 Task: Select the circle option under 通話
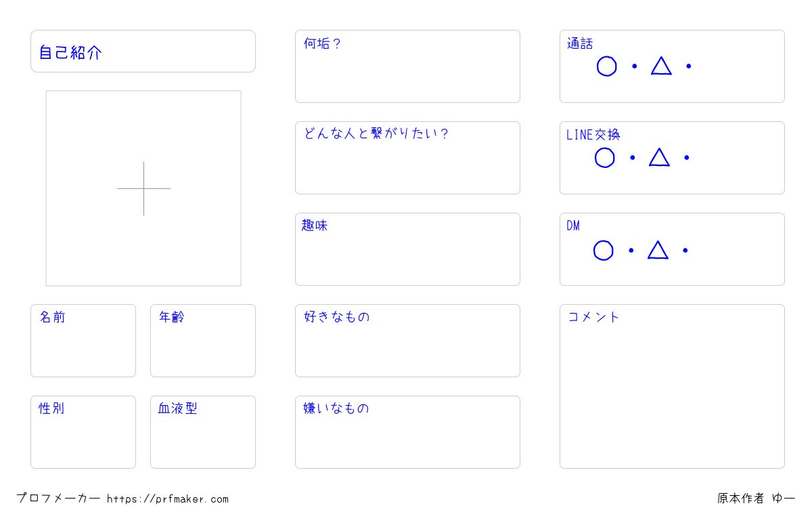tap(607, 66)
